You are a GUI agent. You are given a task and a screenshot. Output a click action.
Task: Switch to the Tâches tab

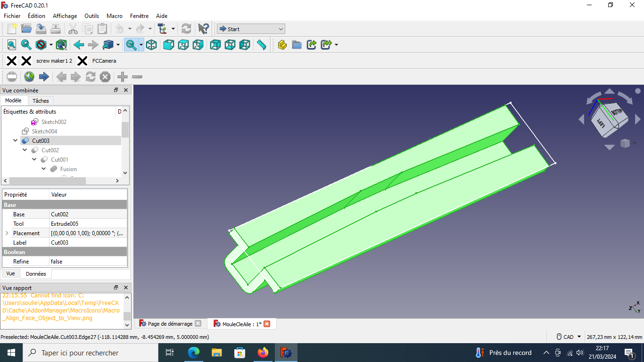pyautogui.click(x=41, y=100)
